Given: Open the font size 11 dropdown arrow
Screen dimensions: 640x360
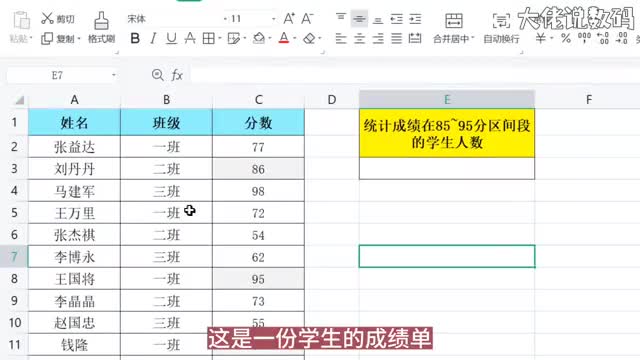Looking at the screenshot, I should [x=273, y=19].
